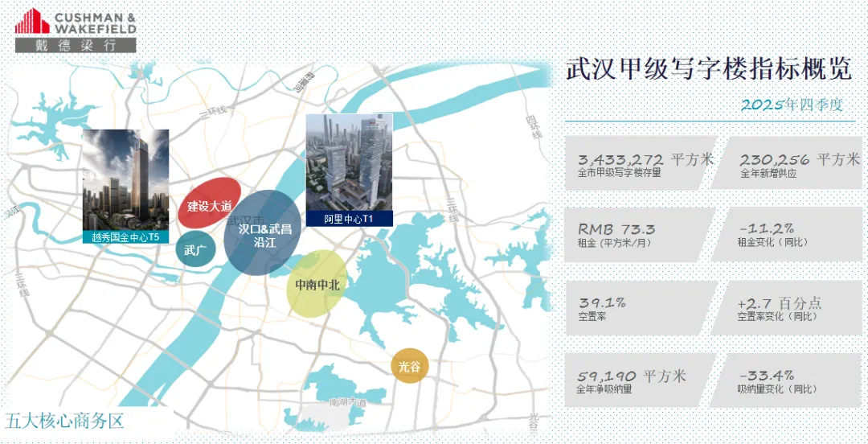868x444 pixels.
Task: Click the 230,256 平方米 supply figure
Action: pyautogui.click(x=800, y=159)
